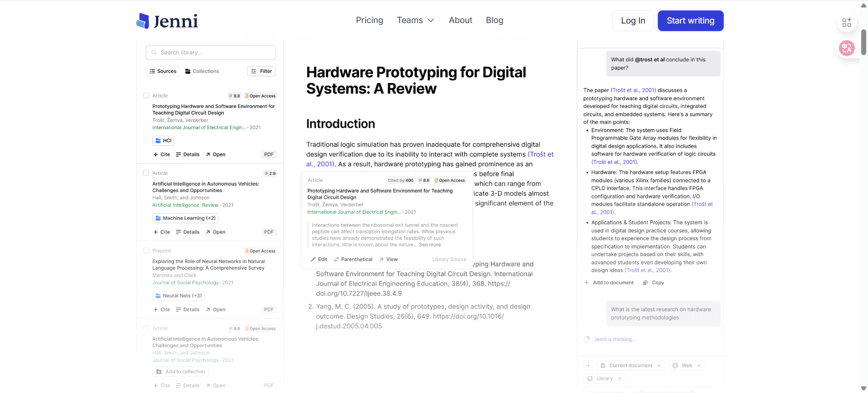
Task: Click Add to document plus icon
Action: (x=587, y=283)
